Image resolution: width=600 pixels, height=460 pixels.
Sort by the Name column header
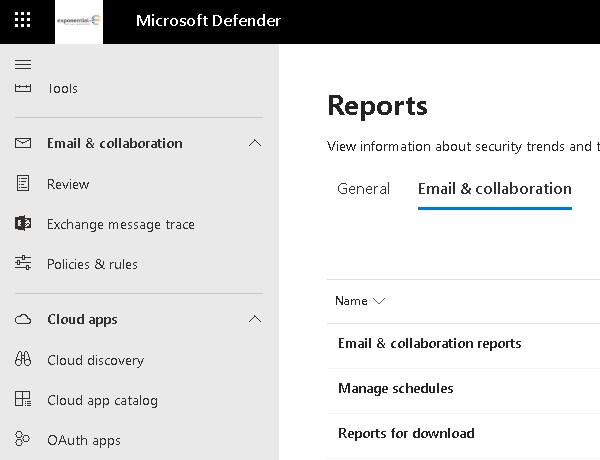pyautogui.click(x=360, y=301)
